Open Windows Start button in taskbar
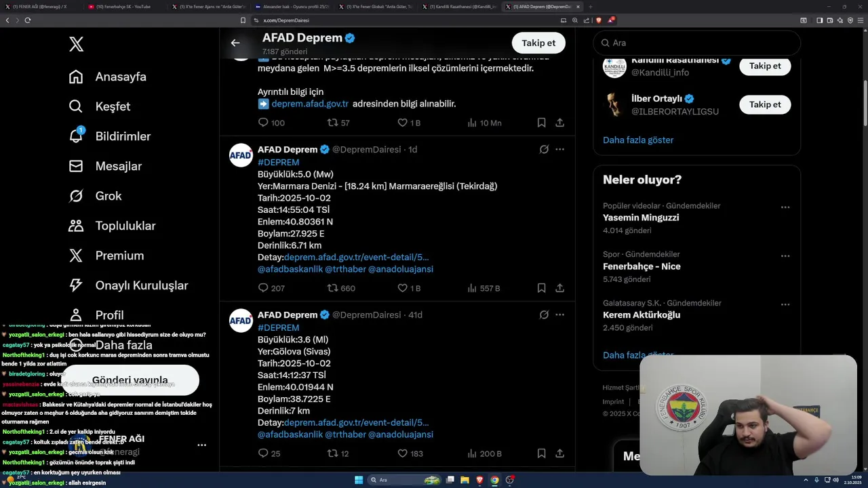The image size is (868, 488). 359,480
